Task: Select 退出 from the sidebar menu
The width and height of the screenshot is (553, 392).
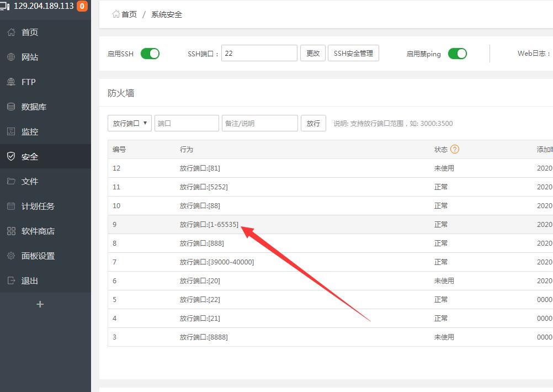Action: pyautogui.click(x=30, y=281)
